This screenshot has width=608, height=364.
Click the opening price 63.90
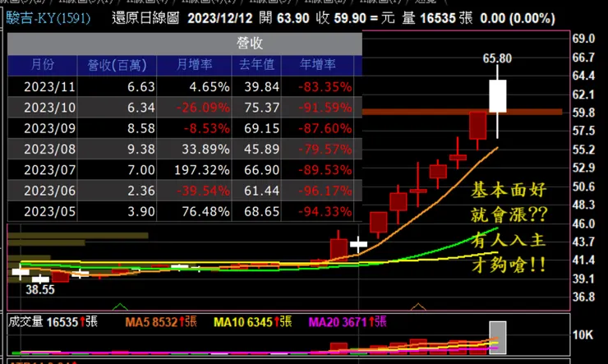pyautogui.click(x=294, y=18)
